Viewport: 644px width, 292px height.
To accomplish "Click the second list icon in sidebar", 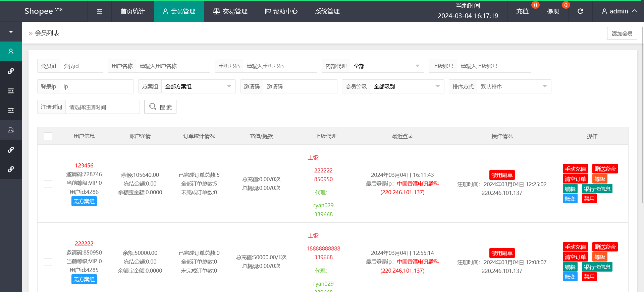I will click(11, 110).
